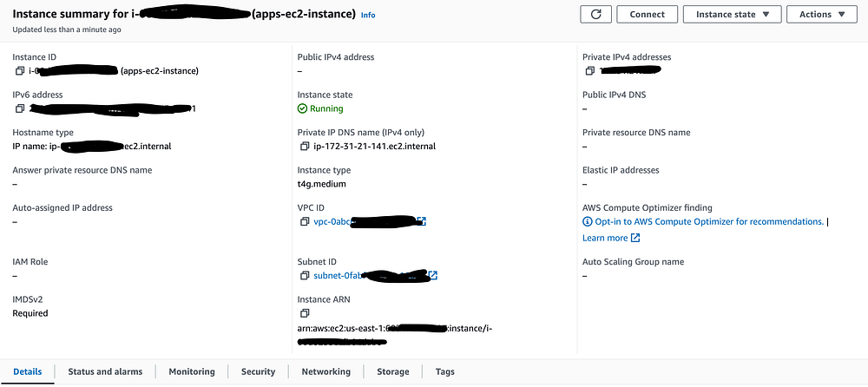Copy the IPv6 address
The width and height of the screenshot is (868, 387).
[x=20, y=108]
